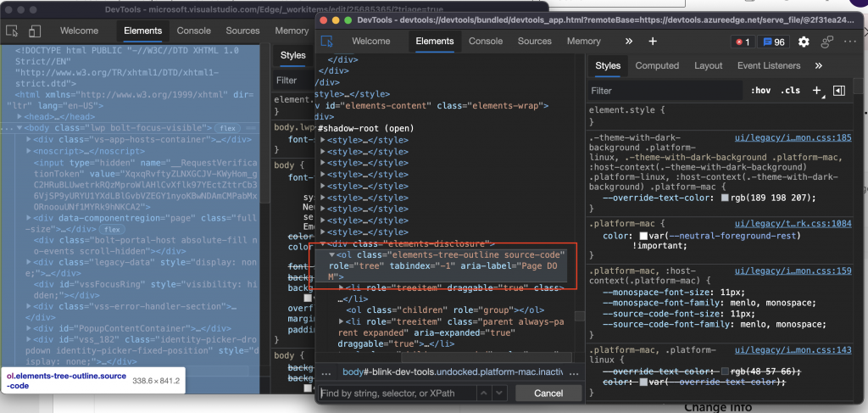Screen dimensions: 868x413
Task: Click right ellipsis in the breadcrumb bar
Action: 574,372
